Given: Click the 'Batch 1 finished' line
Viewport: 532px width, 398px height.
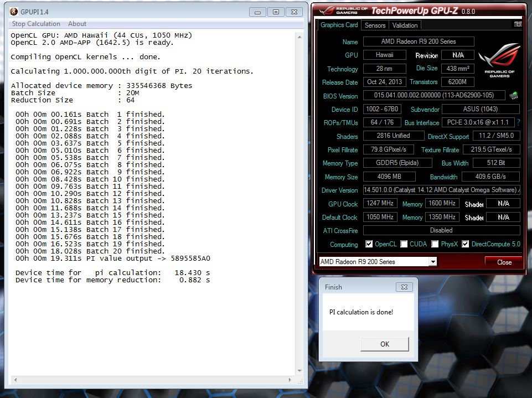Looking at the screenshot, I should click(90, 115).
